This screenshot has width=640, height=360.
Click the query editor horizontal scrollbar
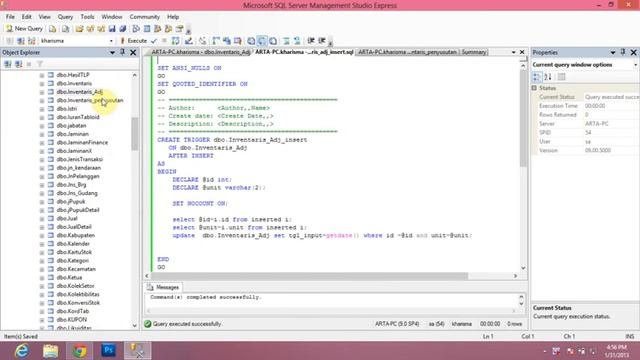click(309, 276)
